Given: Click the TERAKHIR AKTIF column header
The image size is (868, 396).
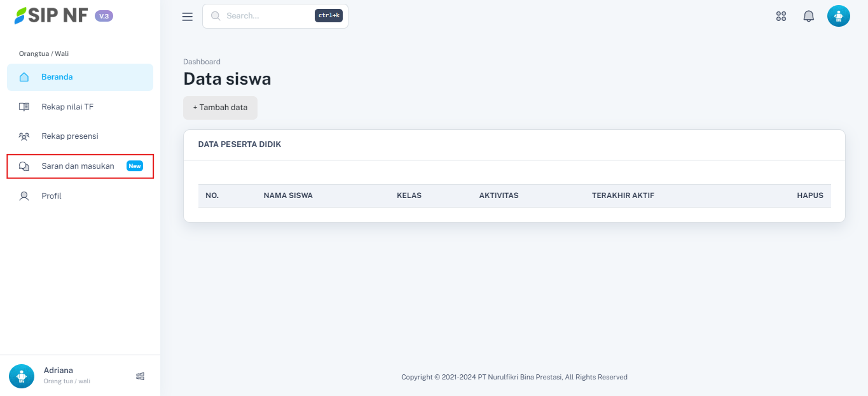Looking at the screenshot, I should pos(623,195).
